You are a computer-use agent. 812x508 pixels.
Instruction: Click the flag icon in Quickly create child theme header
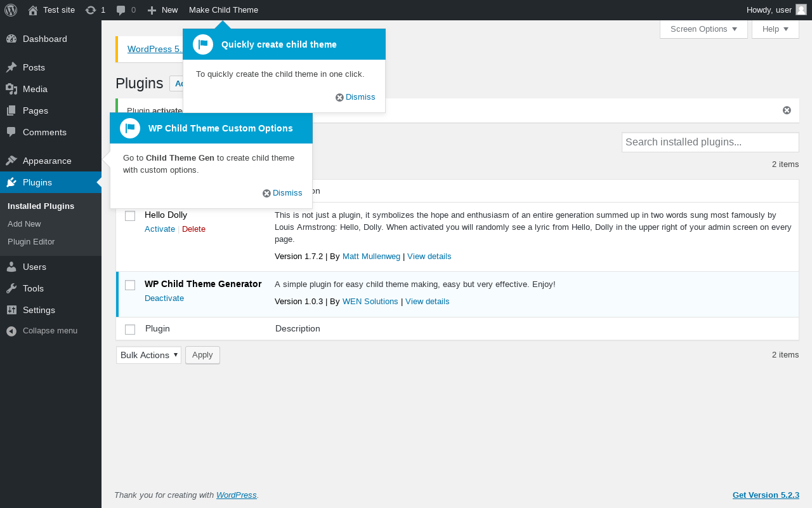coord(203,44)
